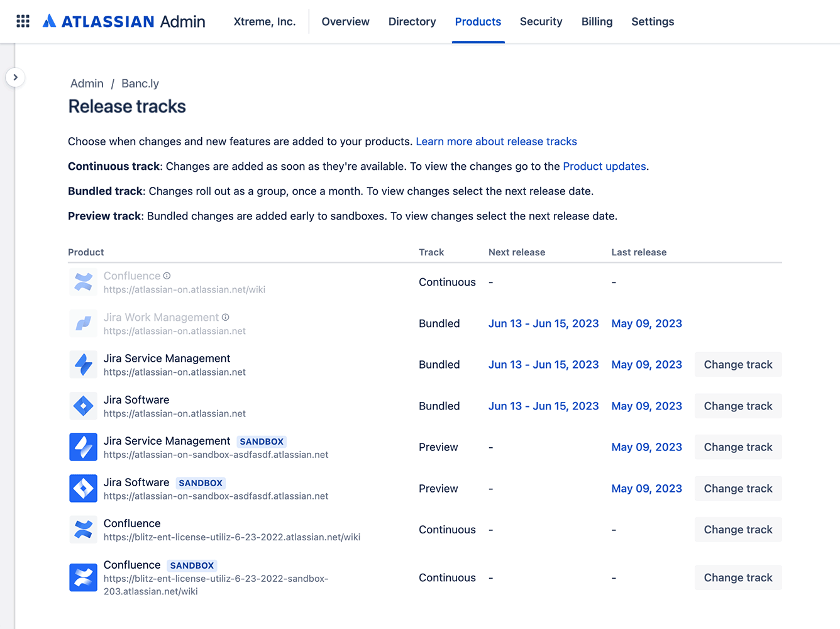The image size is (840, 629).
Task: Click the SANDBOX badge on Confluence
Action: click(192, 565)
